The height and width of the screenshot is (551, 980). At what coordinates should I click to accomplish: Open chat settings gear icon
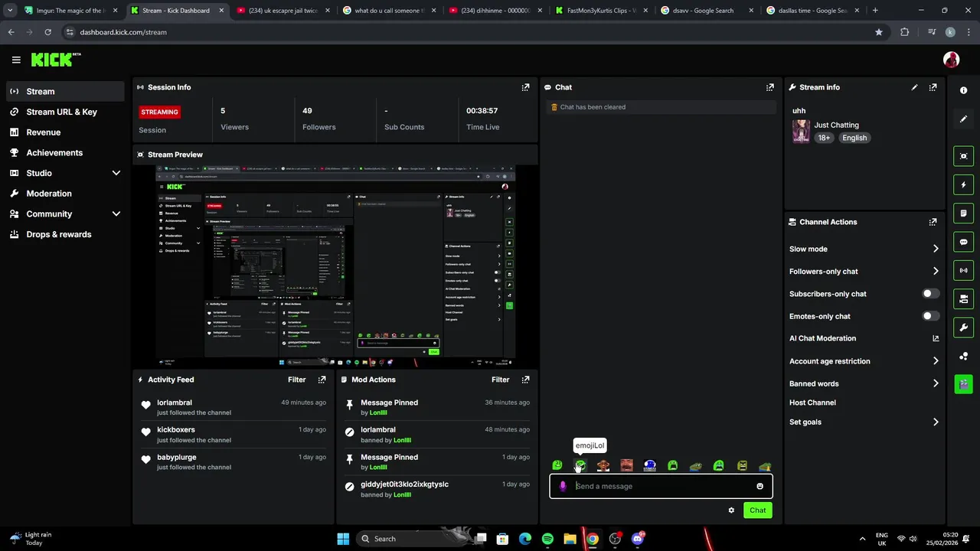(x=731, y=510)
